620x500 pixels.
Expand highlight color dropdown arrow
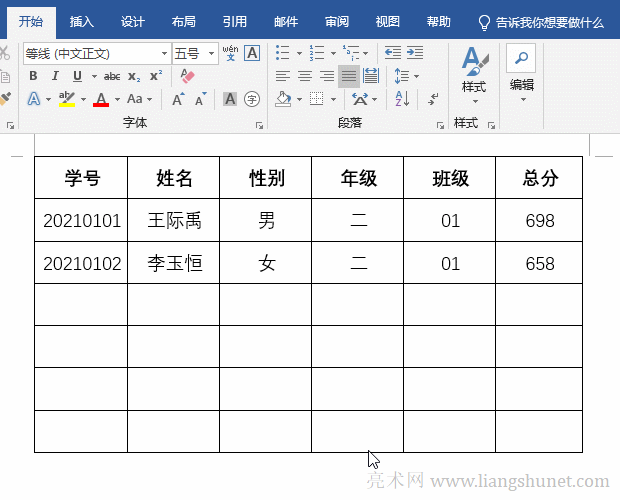[x=83, y=99]
